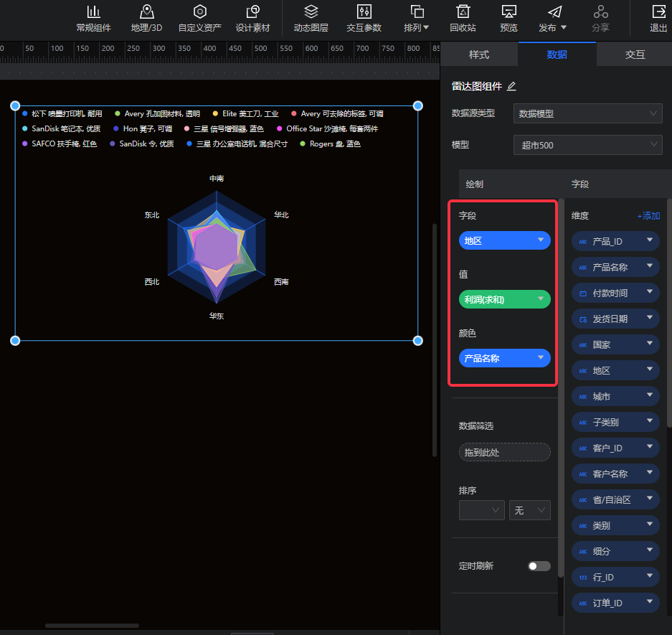672x635 pixels.
Task: Toggle the SAFCO 扶手椅 legend series
Action: [x=60, y=144]
